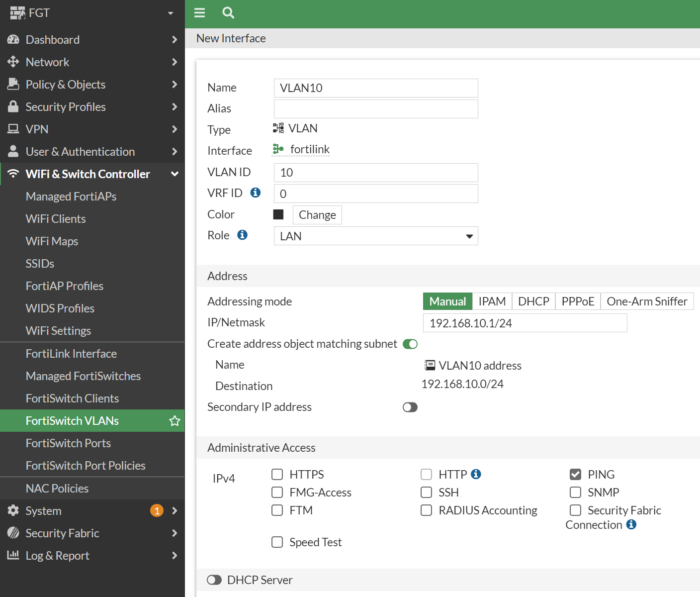Click the search icon in the green toolbar
The height and width of the screenshot is (597, 700).
pos(228,13)
